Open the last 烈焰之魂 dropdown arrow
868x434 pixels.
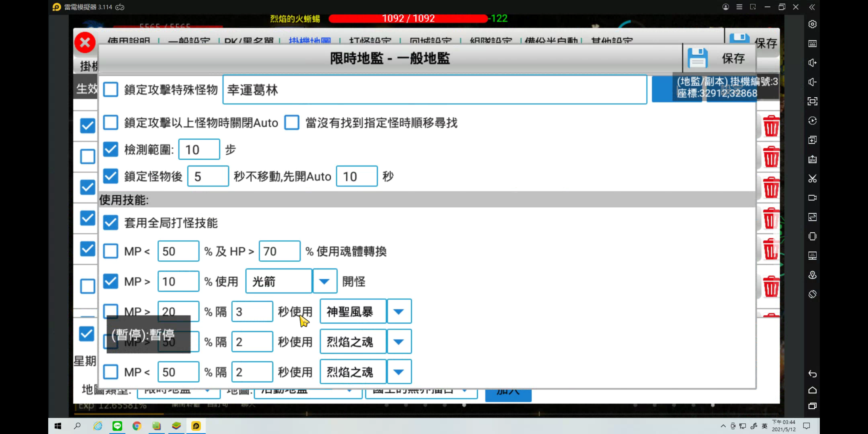(399, 372)
